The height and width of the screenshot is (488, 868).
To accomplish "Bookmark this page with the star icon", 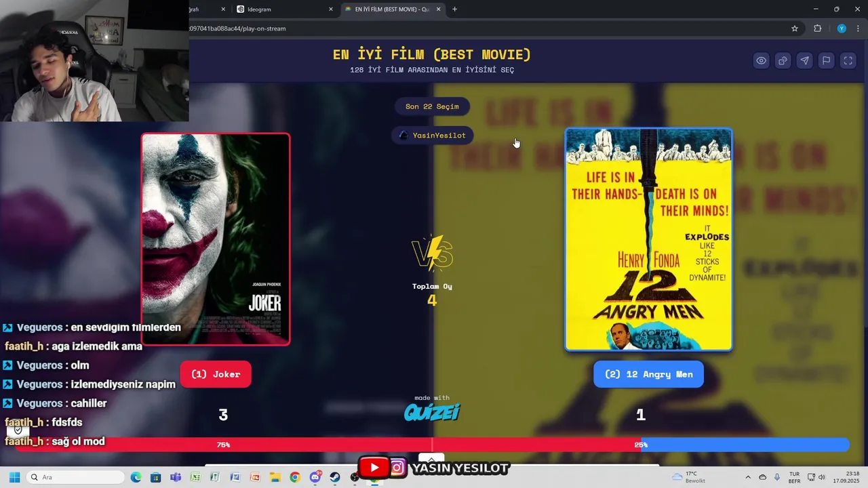I will coord(795,28).
